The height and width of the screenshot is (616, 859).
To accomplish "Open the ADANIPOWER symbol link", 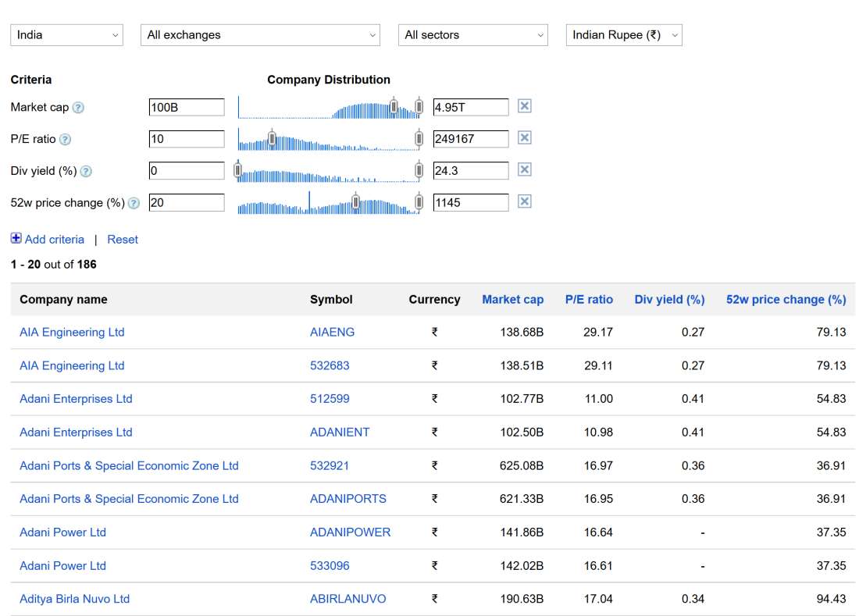I will click(350, 532).
